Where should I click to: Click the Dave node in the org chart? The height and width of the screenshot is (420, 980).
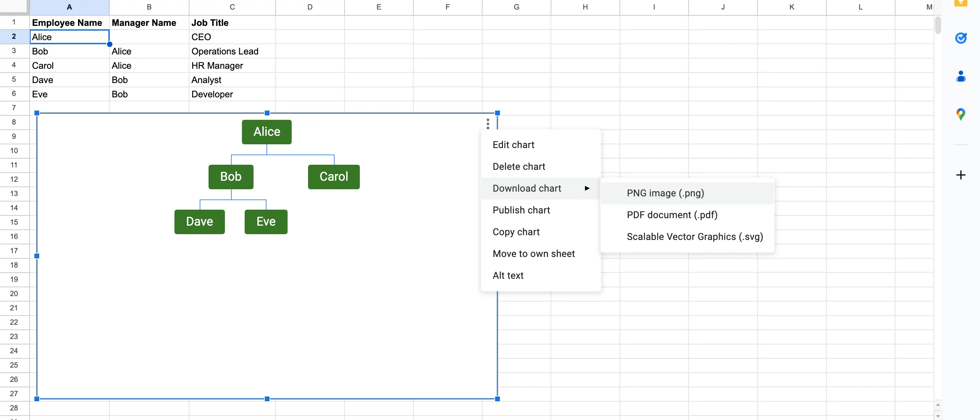(x=199, y=222)
